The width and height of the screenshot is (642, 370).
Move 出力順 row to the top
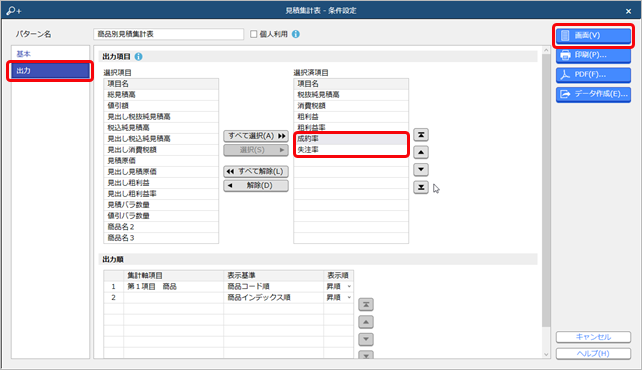coord(366,305)
